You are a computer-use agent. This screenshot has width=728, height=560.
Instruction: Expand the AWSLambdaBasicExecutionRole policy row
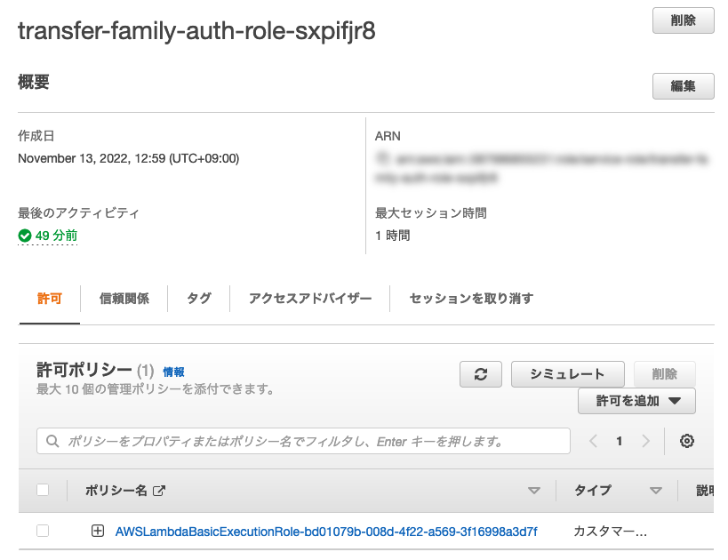[98, 531]
